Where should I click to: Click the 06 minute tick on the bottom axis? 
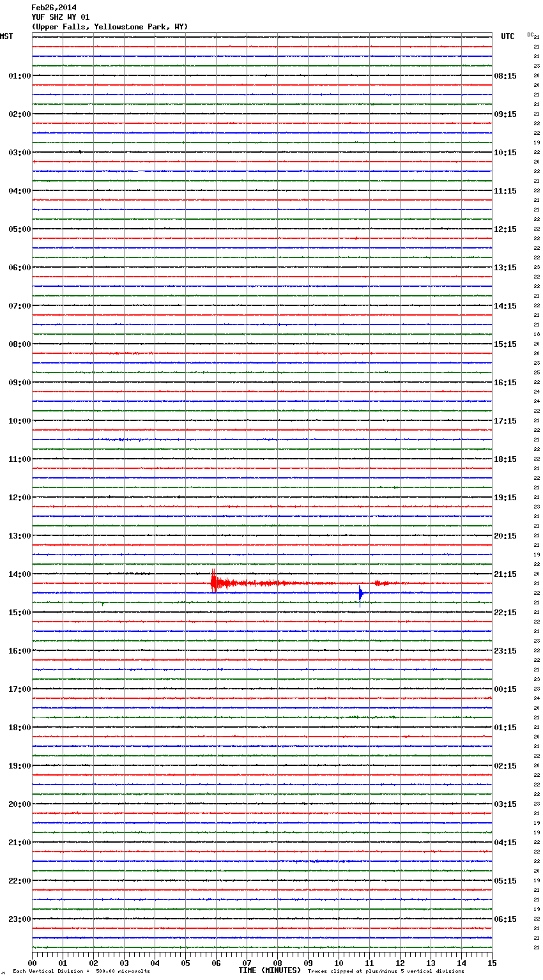[x=216, y=963]
